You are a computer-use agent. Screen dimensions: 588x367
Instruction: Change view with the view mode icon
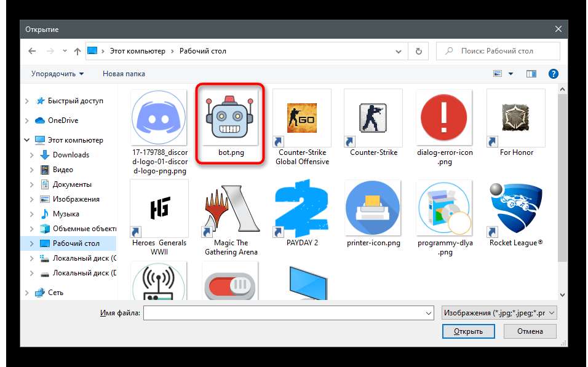pyautogui.click(x=498, y=74)
